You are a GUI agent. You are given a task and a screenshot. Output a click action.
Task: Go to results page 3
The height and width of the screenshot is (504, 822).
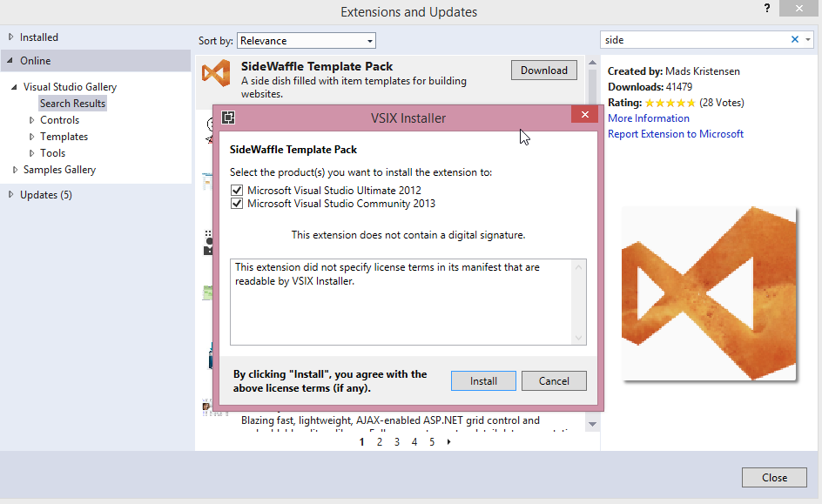tap(397, 442)
